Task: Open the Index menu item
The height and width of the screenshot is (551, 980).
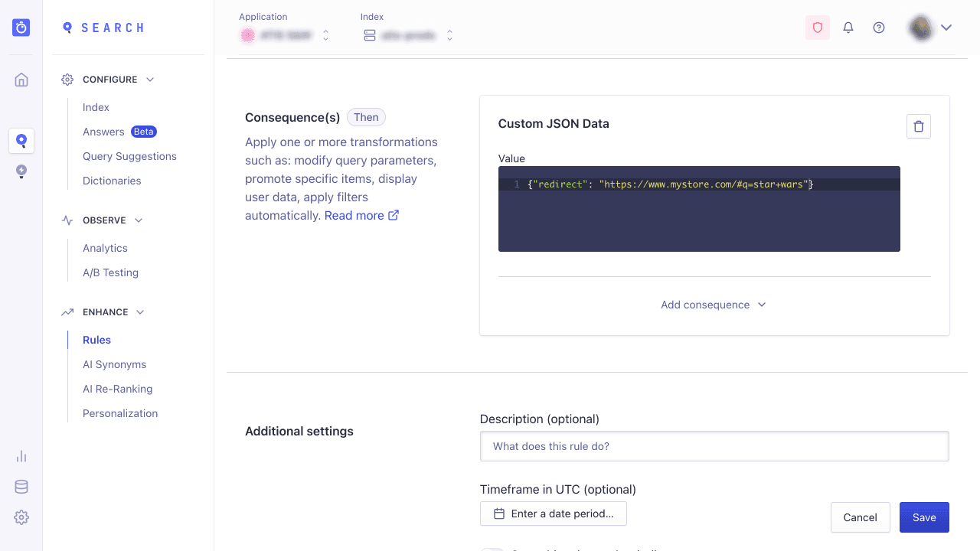Action: pos(96,107)
